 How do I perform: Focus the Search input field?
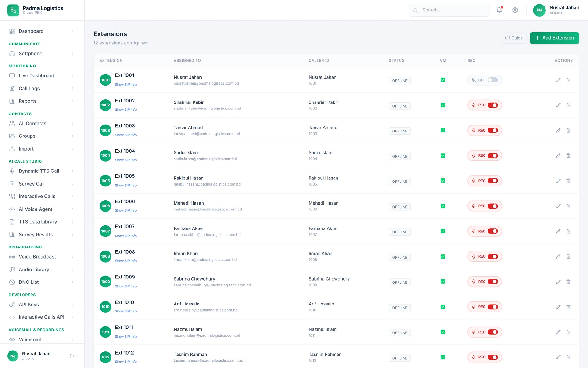449,10
